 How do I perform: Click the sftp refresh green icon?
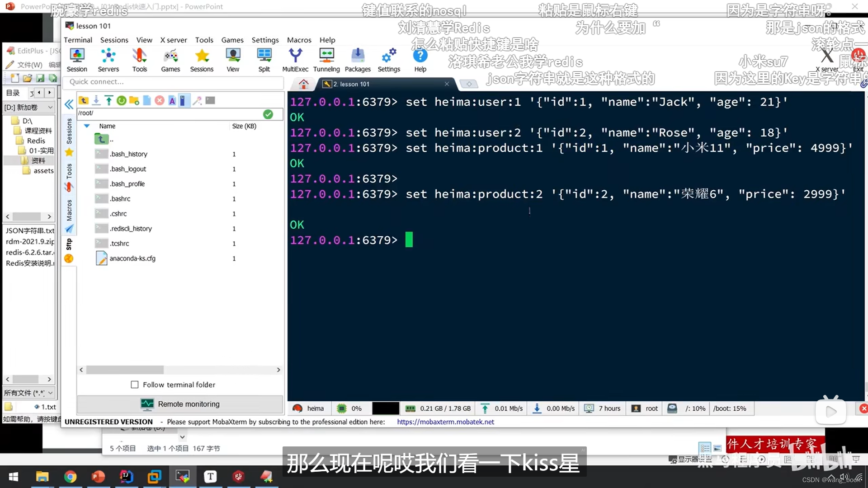coord(121,100)
